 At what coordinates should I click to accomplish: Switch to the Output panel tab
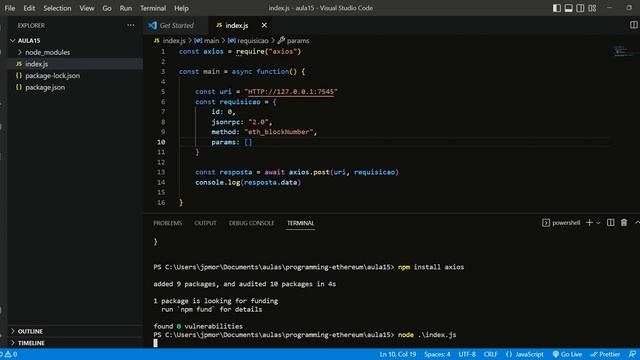pos(205,223)
